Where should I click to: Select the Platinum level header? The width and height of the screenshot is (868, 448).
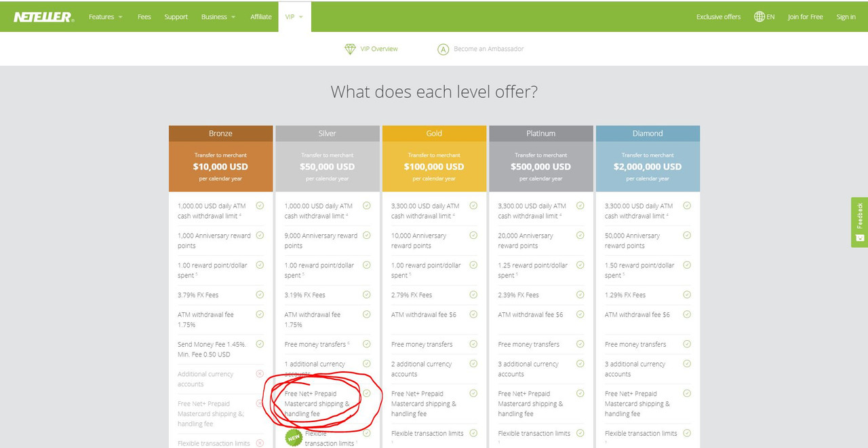(541, 134)
